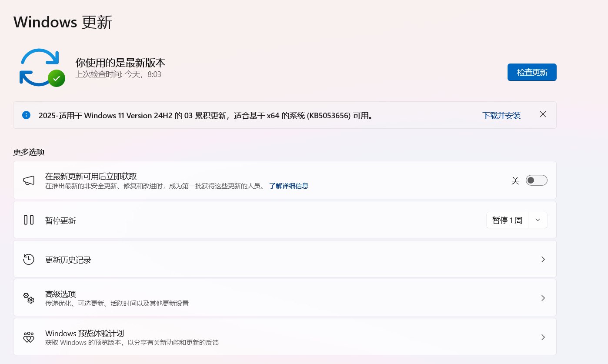Click the blue info icon in update banner

pyautogui.click(x=26, y=115)
